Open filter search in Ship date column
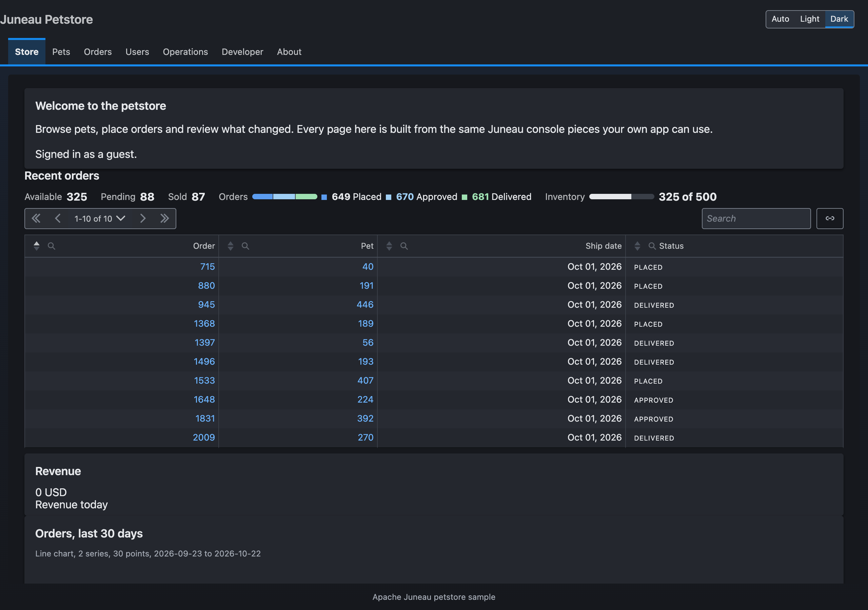 [x=404, y=246]
